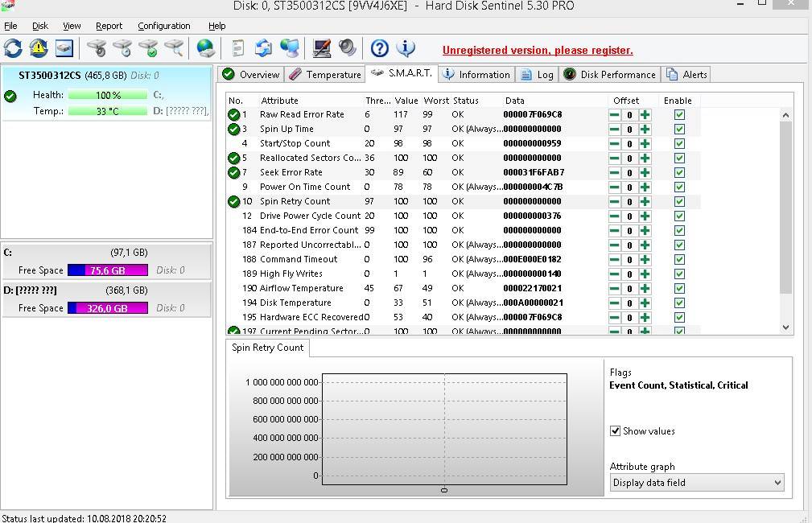The height and width of the screenshot is (523, 812).
Task: Click the blue info bubble toolbar icon
Action: (406, 48)
